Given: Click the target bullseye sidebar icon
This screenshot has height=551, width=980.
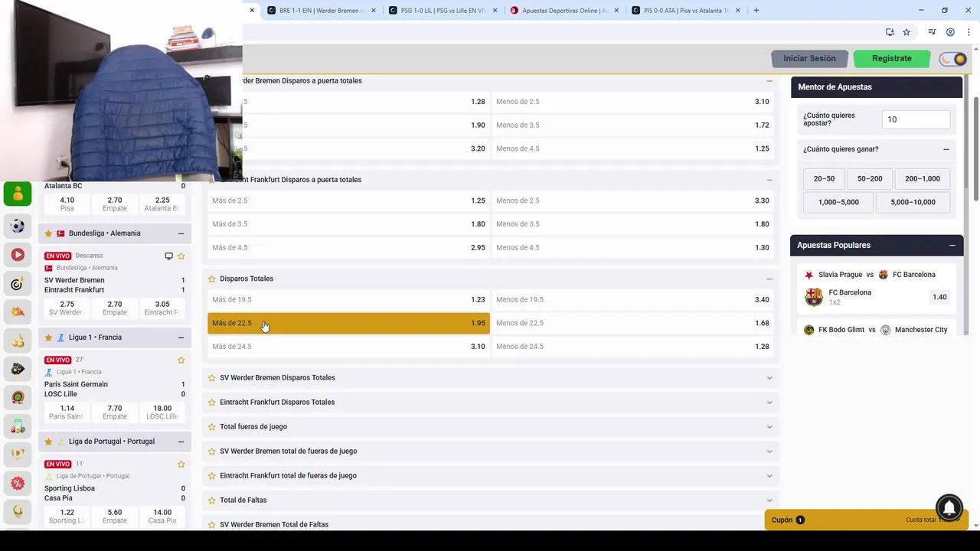Looking at the screenshot, I should tap(18, 284).
